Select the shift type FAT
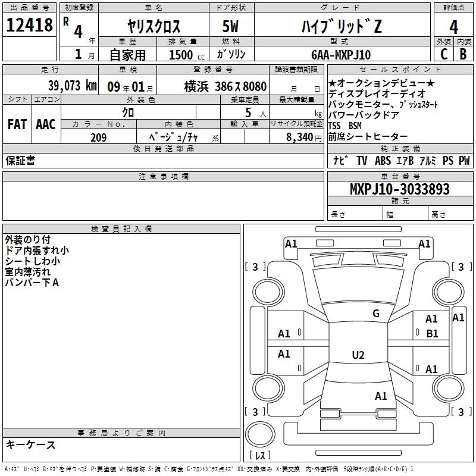 point(17,124)
